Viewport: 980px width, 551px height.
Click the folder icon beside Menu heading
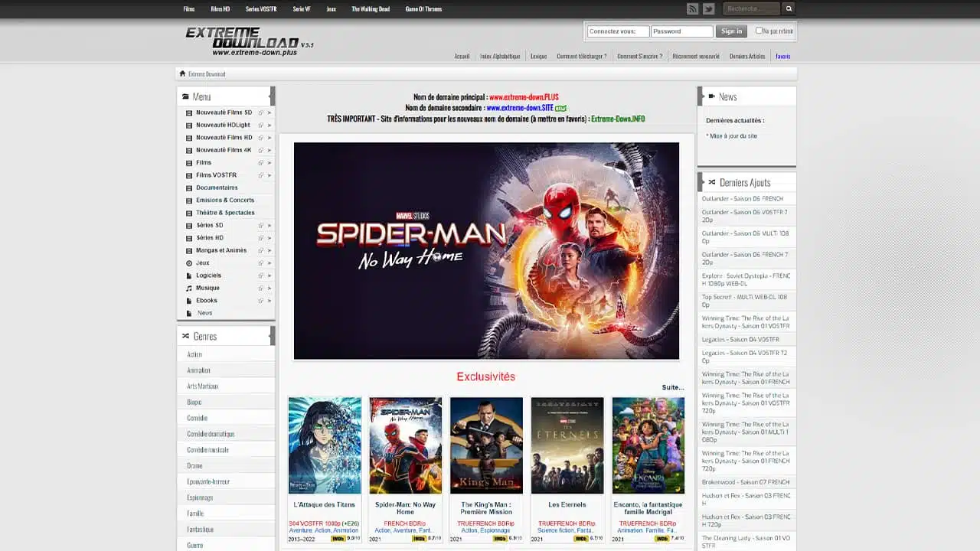point(185,96)
